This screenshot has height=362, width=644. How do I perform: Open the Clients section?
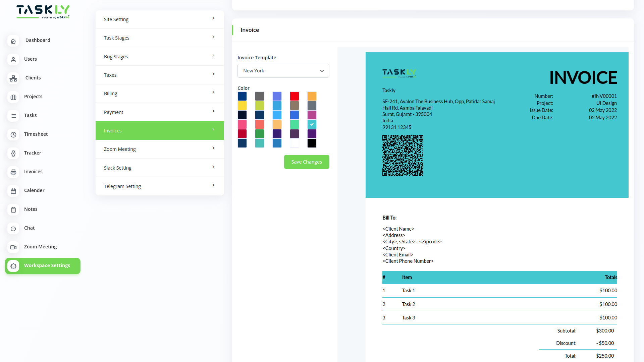33,78
